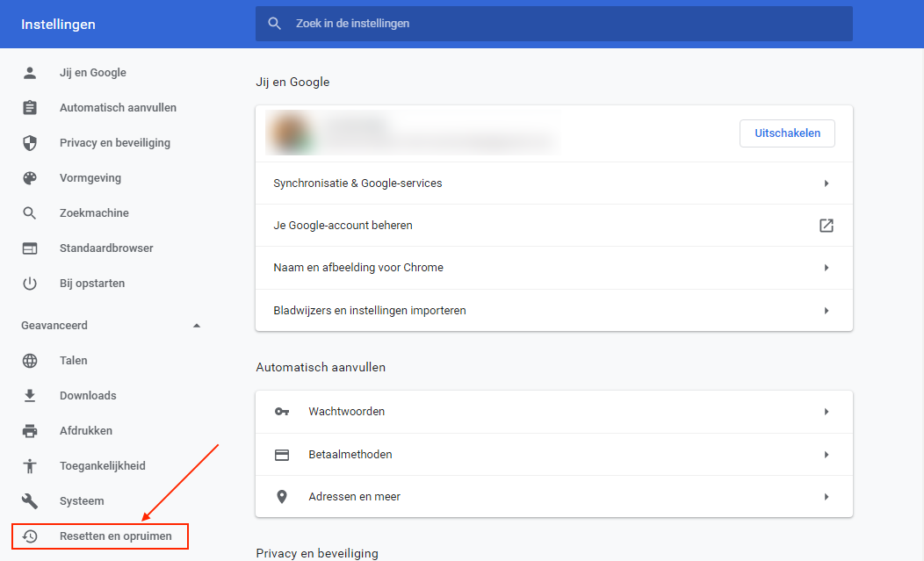Click the person icon beside Jij en Google
Viewport: 924px width, 561px height.
tap(30, 73)
